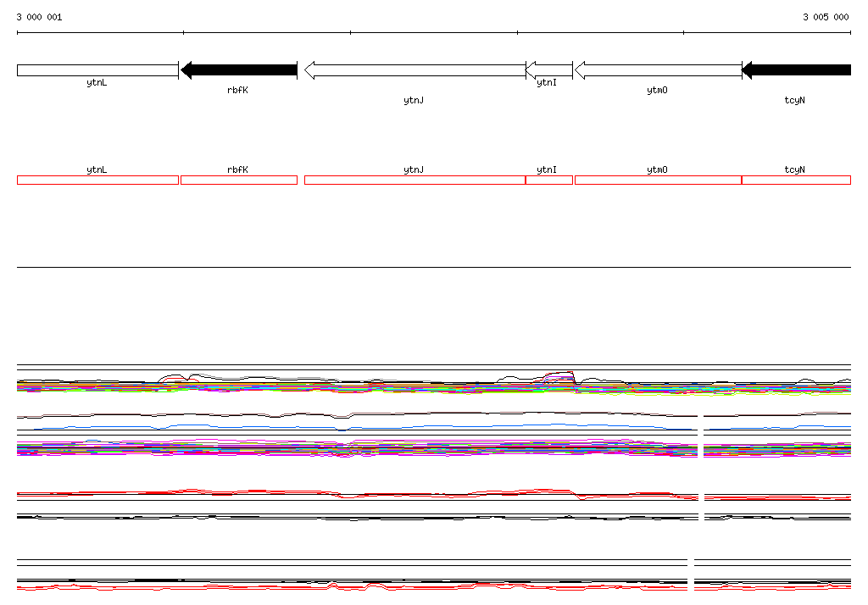
Task: Click the red ytnL segment rectangle
Action: tap(98, 180)
